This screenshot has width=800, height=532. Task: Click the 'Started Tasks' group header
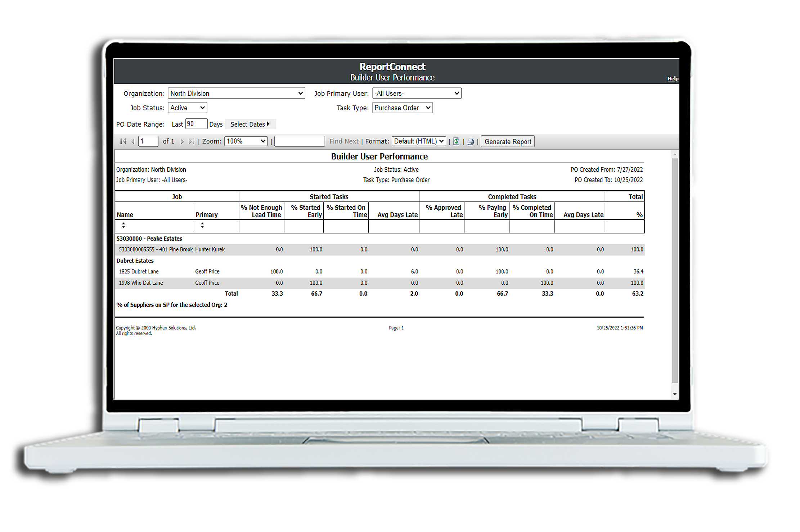(329, 197)
